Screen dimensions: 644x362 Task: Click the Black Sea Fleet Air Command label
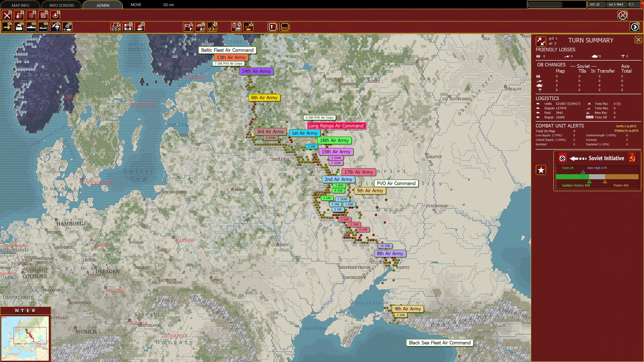(439, 343)
